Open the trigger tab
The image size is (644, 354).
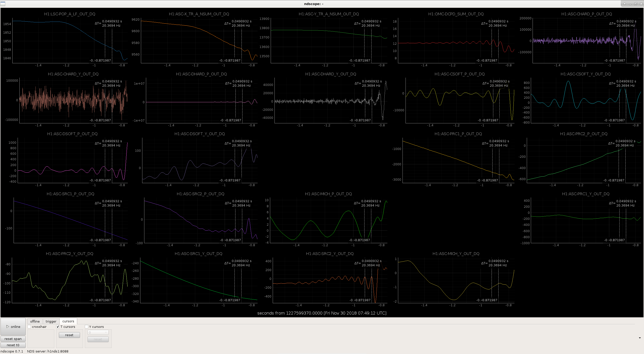point(51,321)
